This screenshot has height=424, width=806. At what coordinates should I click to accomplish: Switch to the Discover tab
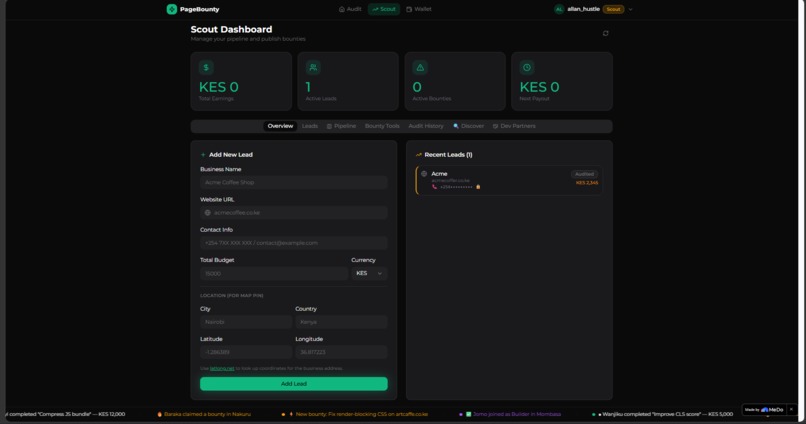[468, 126]
